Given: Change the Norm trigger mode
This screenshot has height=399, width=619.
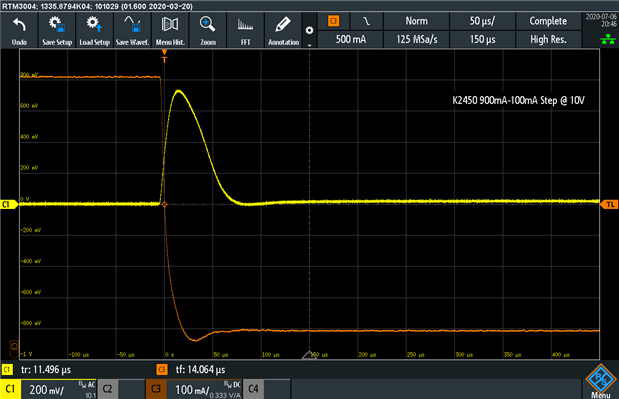Looking at the screenshot, I should point(416,21).
